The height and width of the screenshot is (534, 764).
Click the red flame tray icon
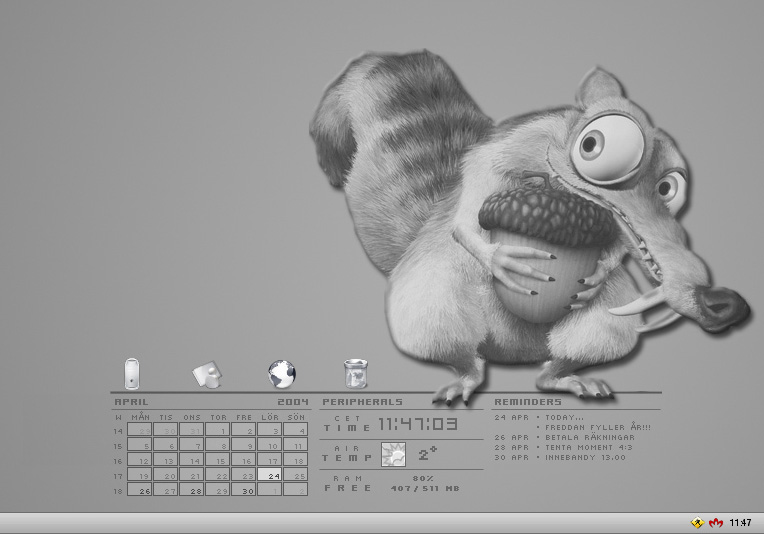click(716, 523)
